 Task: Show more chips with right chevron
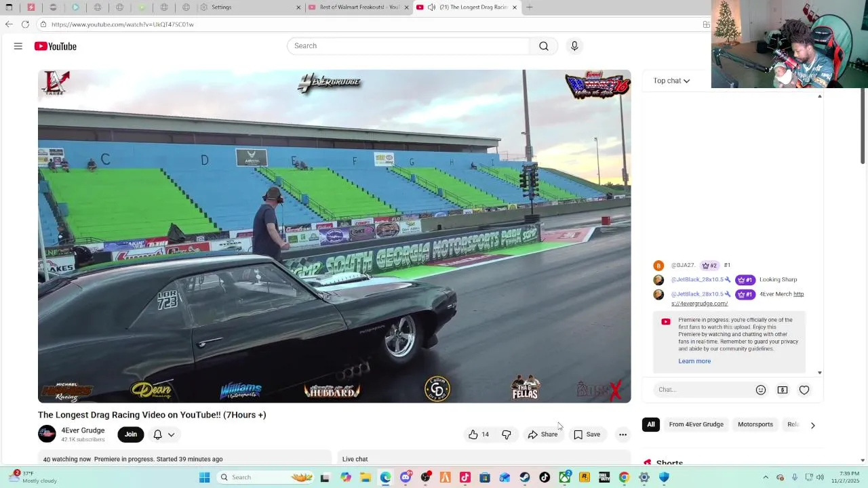click(x=812, y=425)
